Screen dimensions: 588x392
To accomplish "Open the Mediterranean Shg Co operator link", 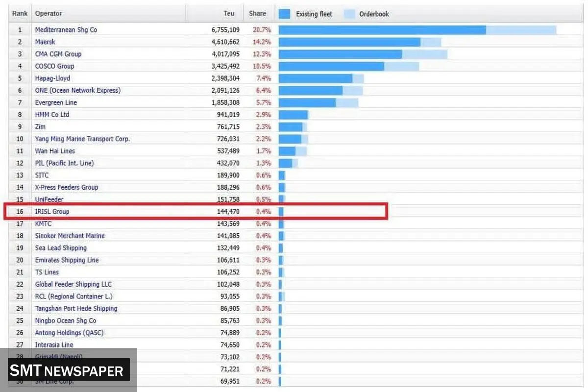I will pos(66,30).
